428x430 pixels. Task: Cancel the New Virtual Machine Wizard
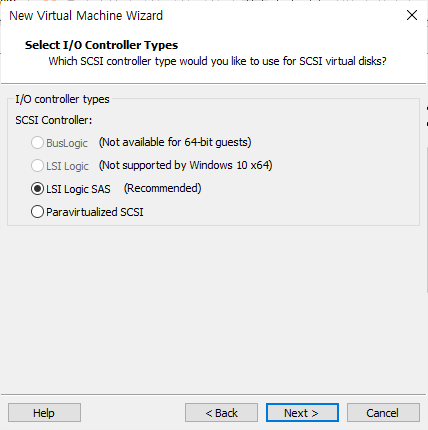click(383, 413)
